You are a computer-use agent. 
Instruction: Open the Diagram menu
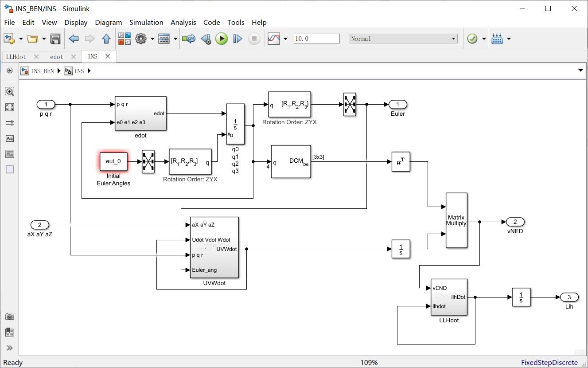pyautogui.click(x=109, y=22)
